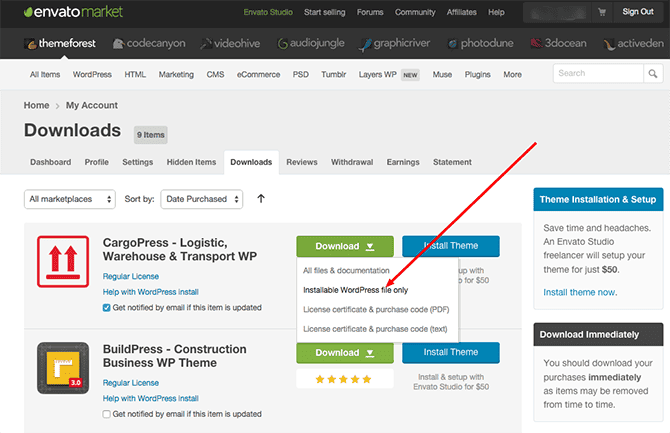This screenshot has width=670, height=433.
Task: Open the PhotoDune marketplace logo
Action: [480, 43]
